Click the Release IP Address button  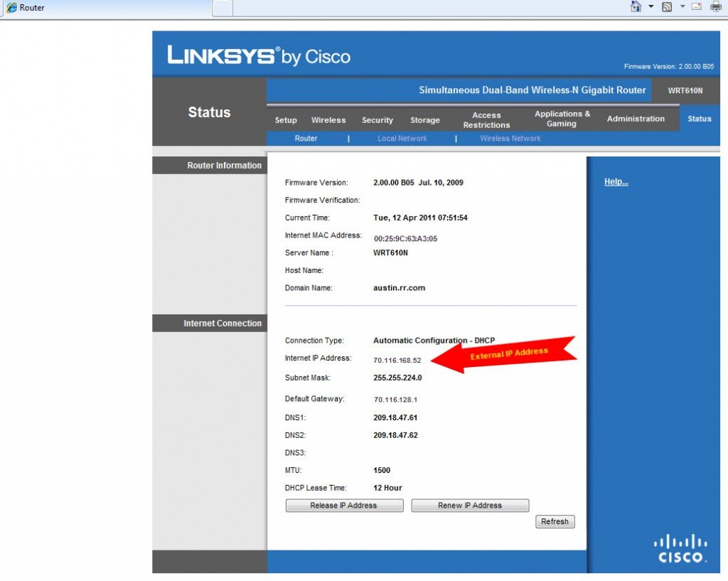click(344, 506)
